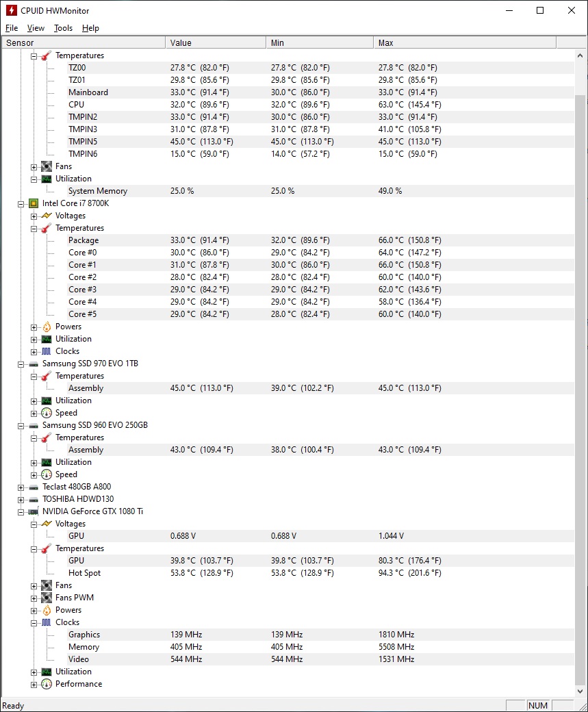
Task: Collapse the GPU Clocks node
Action: click(x=34, y=623)
